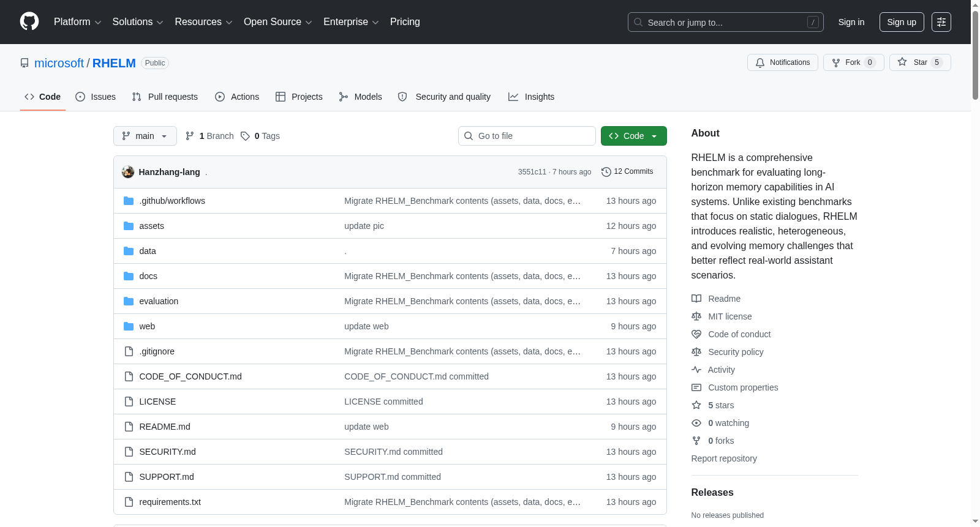Switch to the Projects tab

[x=299, y=97]
